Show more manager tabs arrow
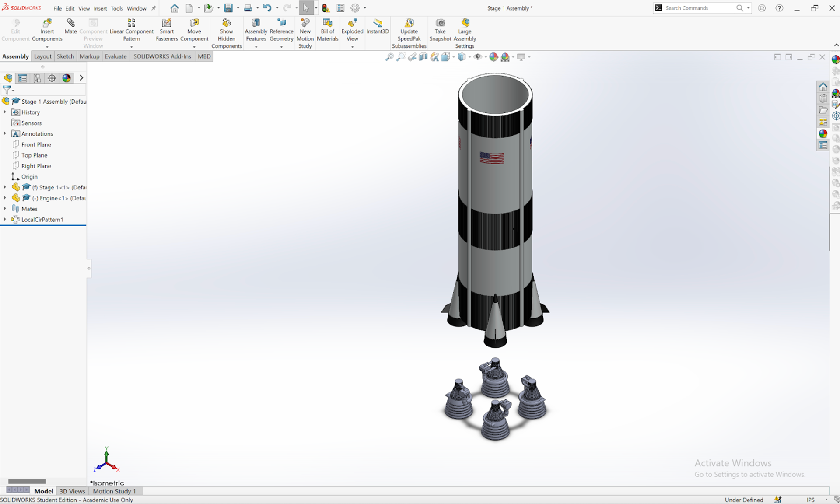This screenshot has height=504, width=840. pyautogui.click(x=81, y=78)
